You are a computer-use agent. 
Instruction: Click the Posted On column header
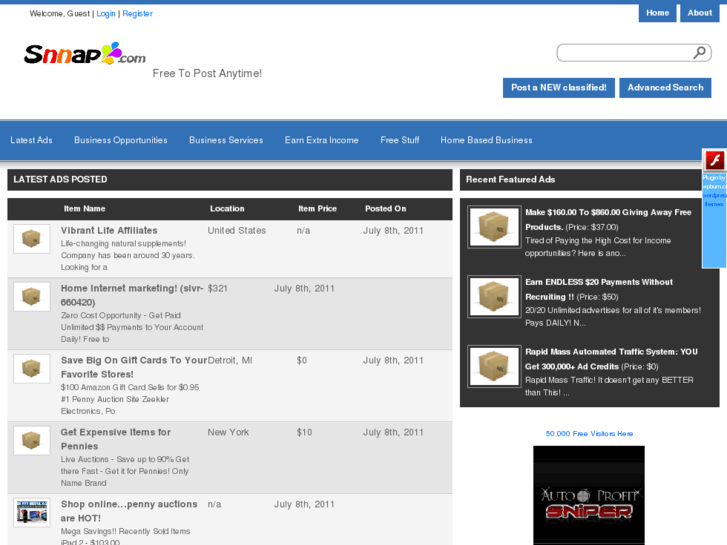[x=385, y=209]
